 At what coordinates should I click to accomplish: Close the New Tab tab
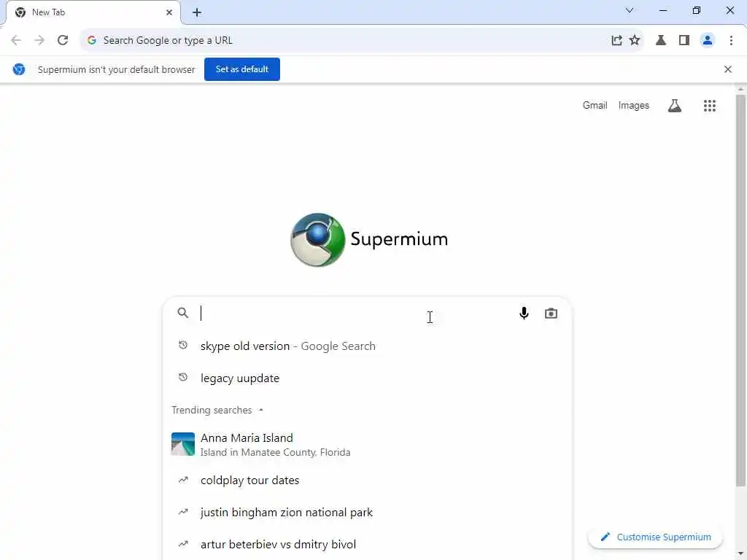(169, 12)
